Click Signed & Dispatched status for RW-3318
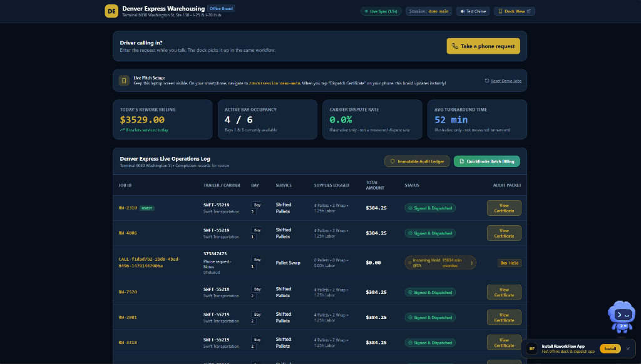641x364 pixels. point(430,343)
